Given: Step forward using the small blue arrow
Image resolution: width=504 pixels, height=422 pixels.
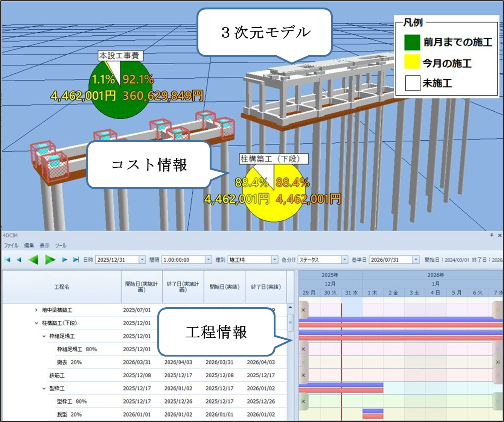Looking at the screenshot, I should pos(64,260).
